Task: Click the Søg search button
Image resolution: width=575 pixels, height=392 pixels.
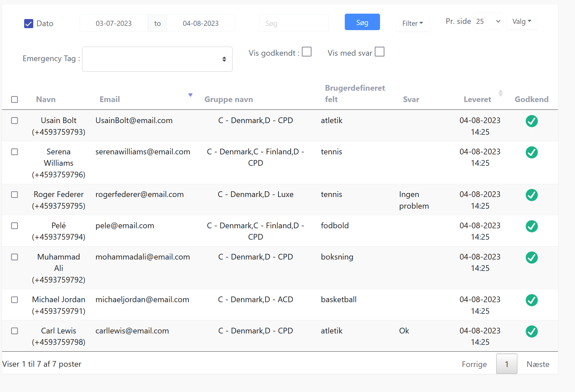Action: pos(363,23)
